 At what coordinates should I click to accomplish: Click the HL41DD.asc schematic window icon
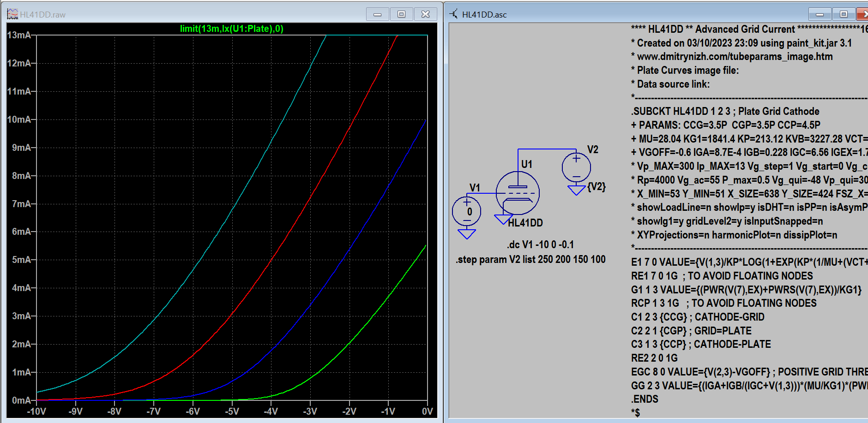click(454, 14)
